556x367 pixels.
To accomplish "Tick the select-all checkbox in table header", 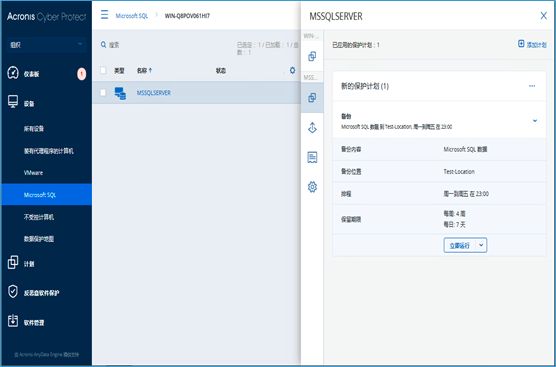I will (x=103, y=70).
